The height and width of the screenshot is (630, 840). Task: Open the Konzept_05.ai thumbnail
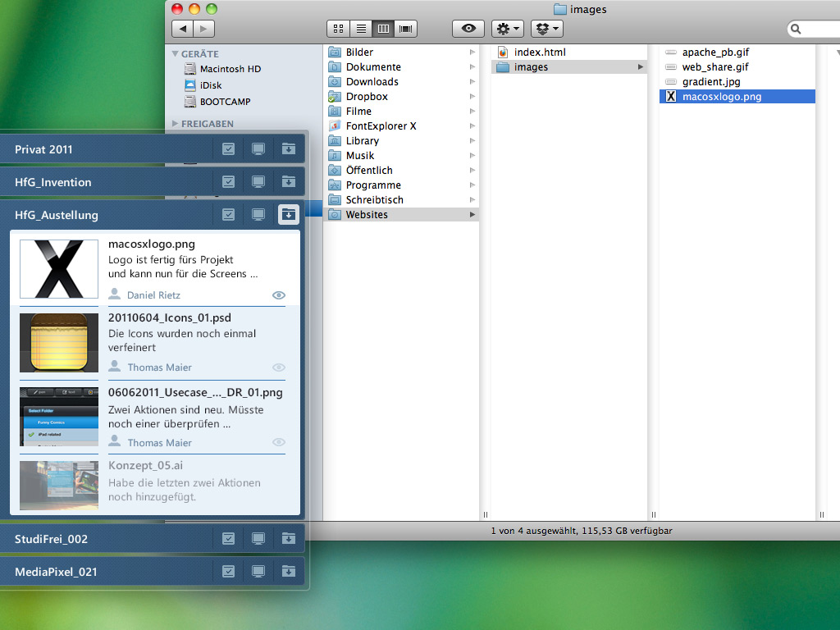coord(59,486)
